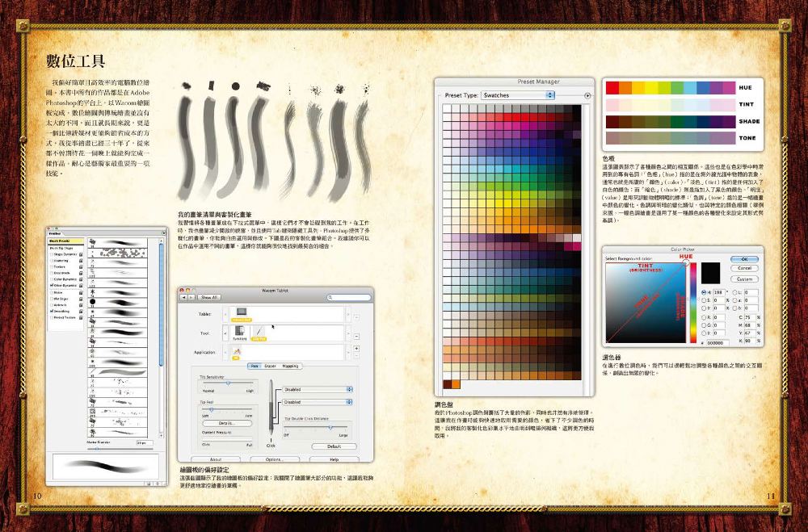Select the Functions tool icon in Wacom panel
808x532 pixels.
tap(240, 331)
